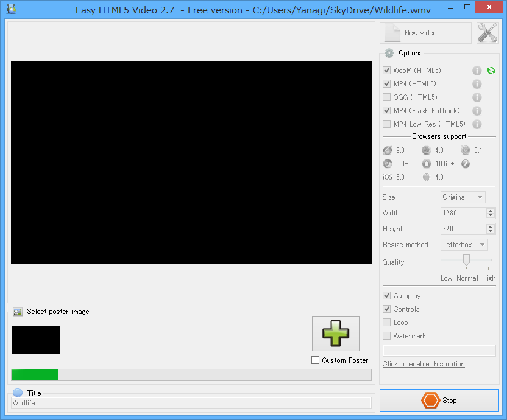
Task: Click the Height input field showing 720
Action: (x=463, y=229)
